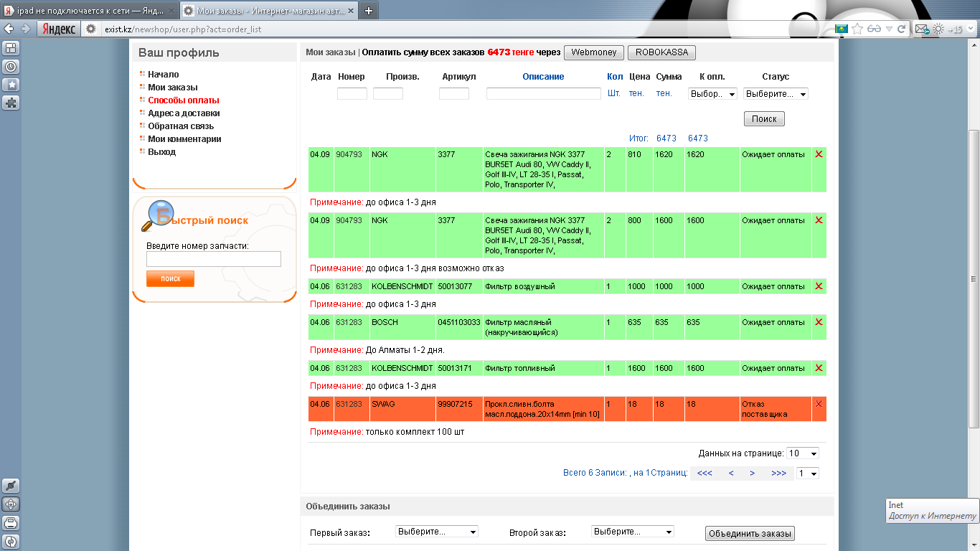The image size is (980, 551).
Task: Click the gear site icon in address bar
Action: tap(91, 29)
